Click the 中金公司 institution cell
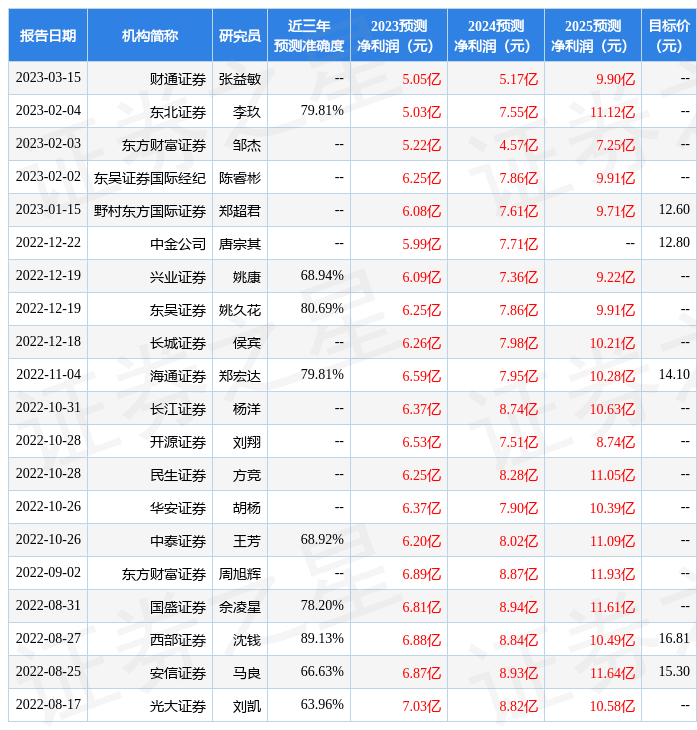Image resolution: width=697 pixels, height=730 pixels. tap(178, 244)
